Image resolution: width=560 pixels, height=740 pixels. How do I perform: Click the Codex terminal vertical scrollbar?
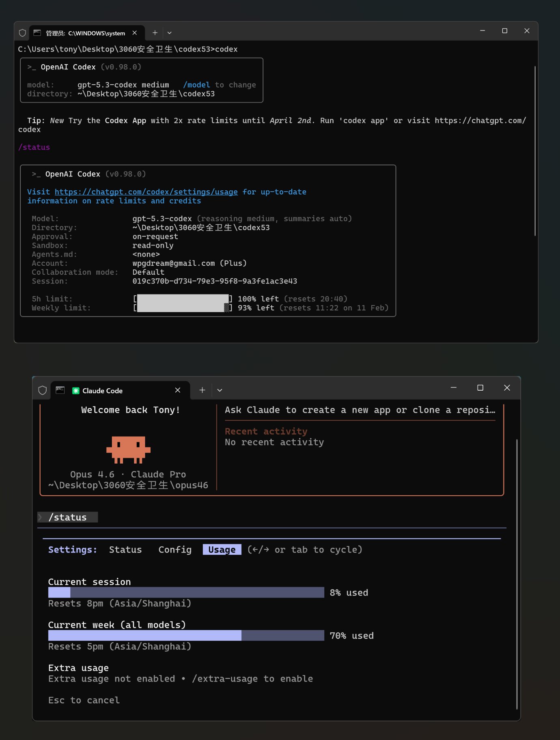point(535,150)
